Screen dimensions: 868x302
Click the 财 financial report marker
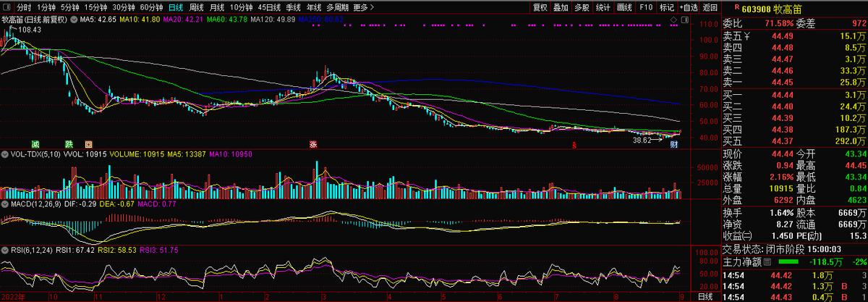673,144
